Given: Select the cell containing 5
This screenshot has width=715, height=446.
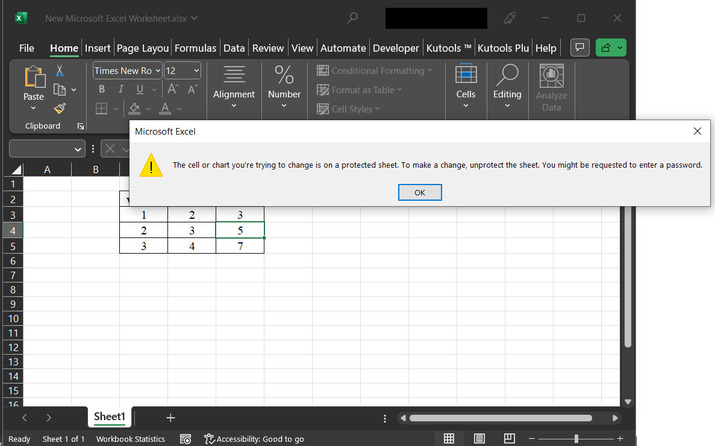Looking at the screenshot, I should click(x=240, y=230).
